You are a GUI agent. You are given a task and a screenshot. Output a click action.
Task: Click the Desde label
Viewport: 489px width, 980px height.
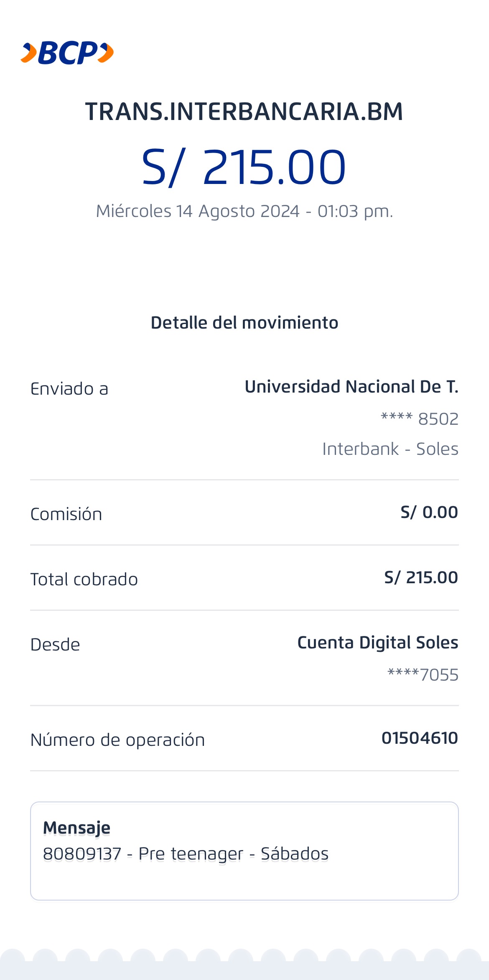55,645
